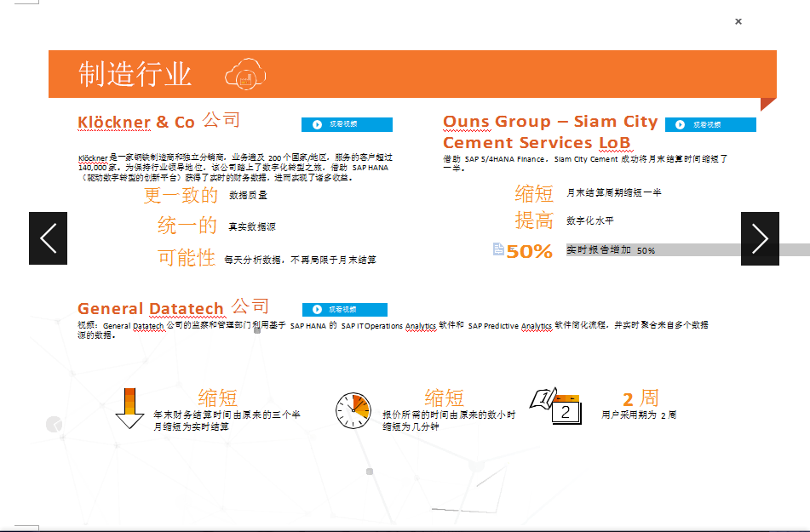
Task: Click the orange downward arrow icon
Action: pos(129,408)
